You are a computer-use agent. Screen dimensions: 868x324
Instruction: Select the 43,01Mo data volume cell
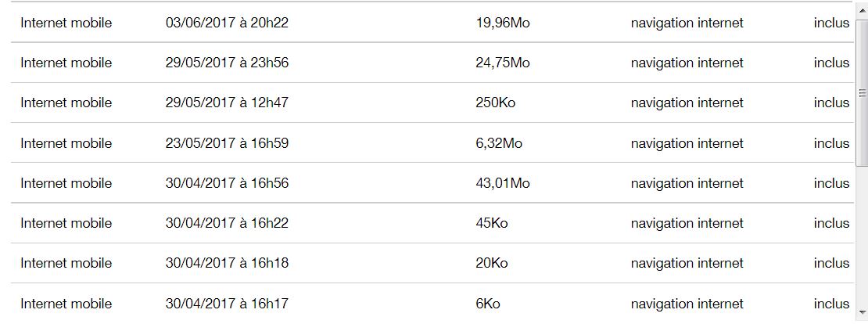[502, 183]
